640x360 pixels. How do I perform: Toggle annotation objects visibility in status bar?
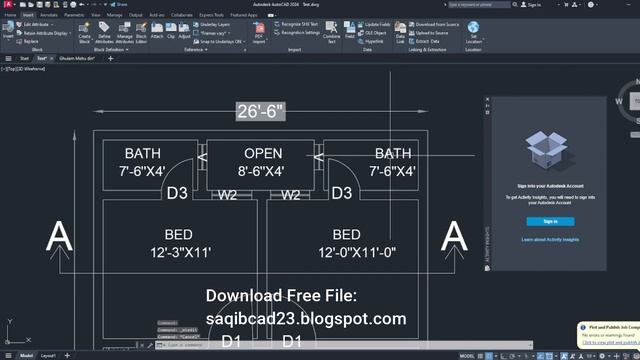click(564, 356)
